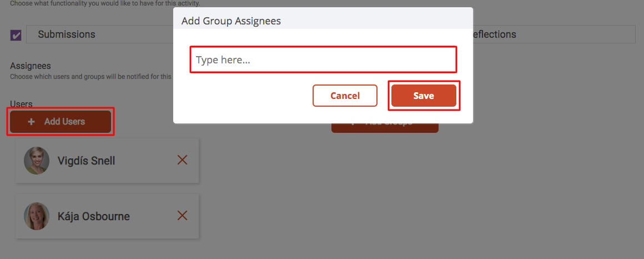Cancel the Add Group Assignees dialog
Image resolution: width=644 pixels, height=259 pixels.
pos(345,96)
